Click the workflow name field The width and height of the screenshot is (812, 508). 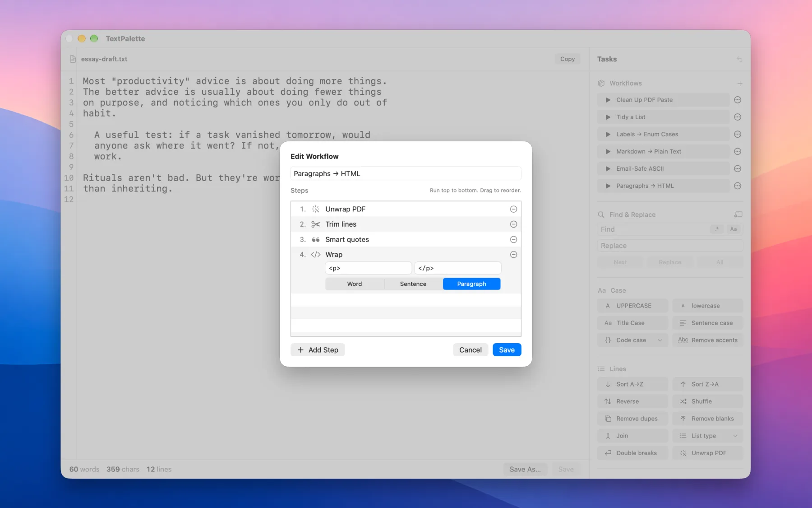tap(406, 173)
